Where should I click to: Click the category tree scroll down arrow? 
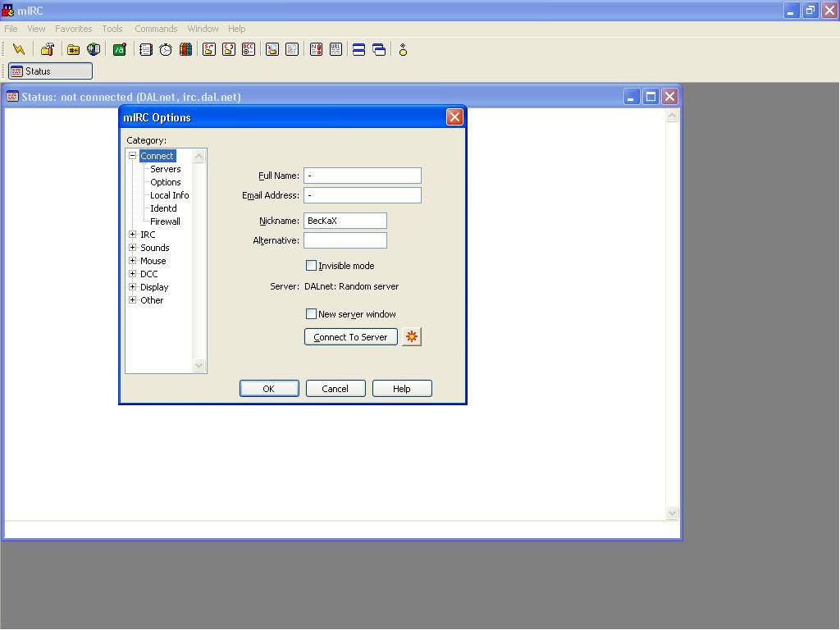pyautogui.click(x=199, y=365)
